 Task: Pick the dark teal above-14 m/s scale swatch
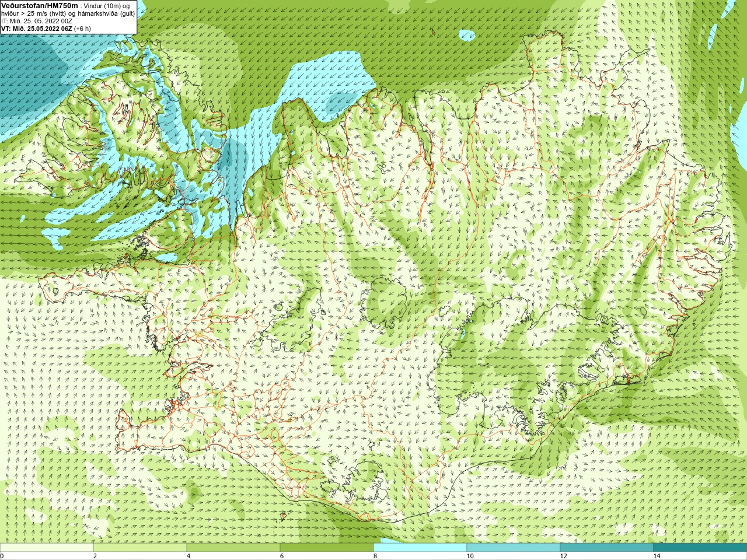(700, 548)
